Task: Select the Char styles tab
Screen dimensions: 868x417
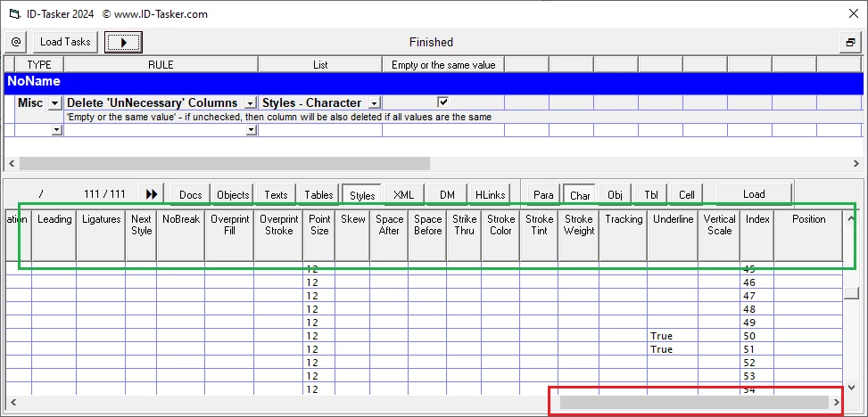Action: coord(580,195)
